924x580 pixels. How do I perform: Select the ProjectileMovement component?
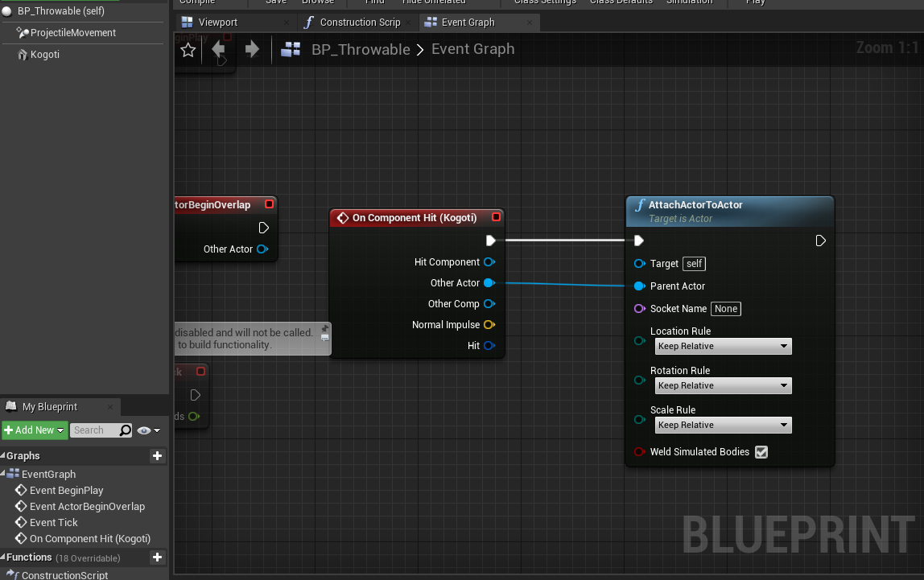[73, 33]
